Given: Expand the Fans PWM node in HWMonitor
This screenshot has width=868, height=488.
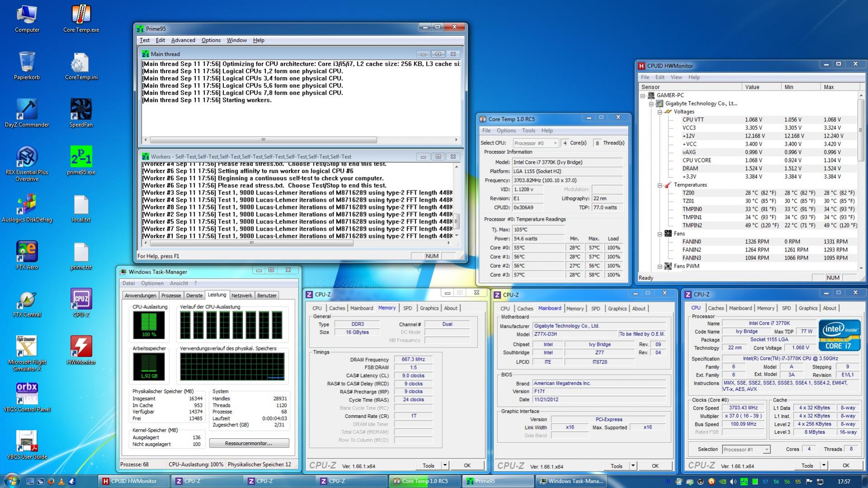Looking at the screenshot, I should 660,266.
